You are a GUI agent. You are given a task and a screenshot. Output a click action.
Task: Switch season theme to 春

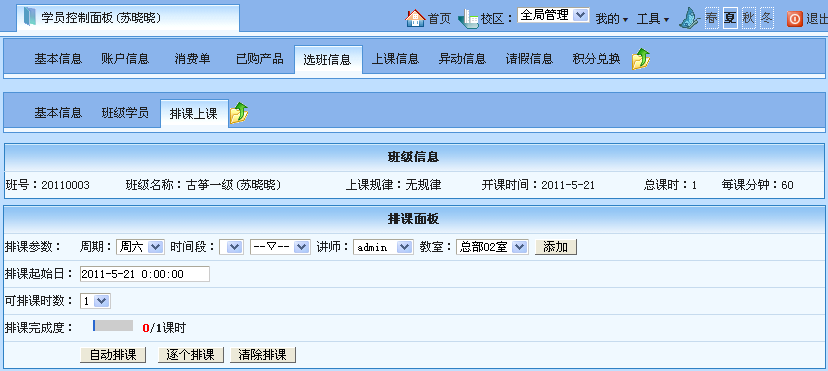tap(712, 18)
